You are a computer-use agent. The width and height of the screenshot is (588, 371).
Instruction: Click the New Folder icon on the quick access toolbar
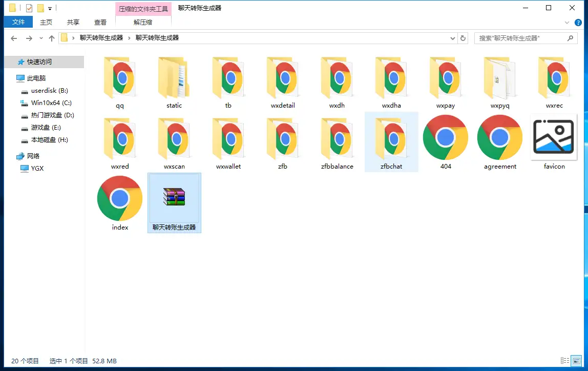(40, 8)
